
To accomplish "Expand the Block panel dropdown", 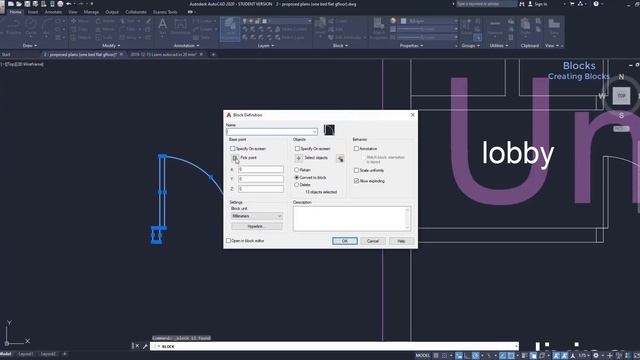I will (x=340, y=46).
